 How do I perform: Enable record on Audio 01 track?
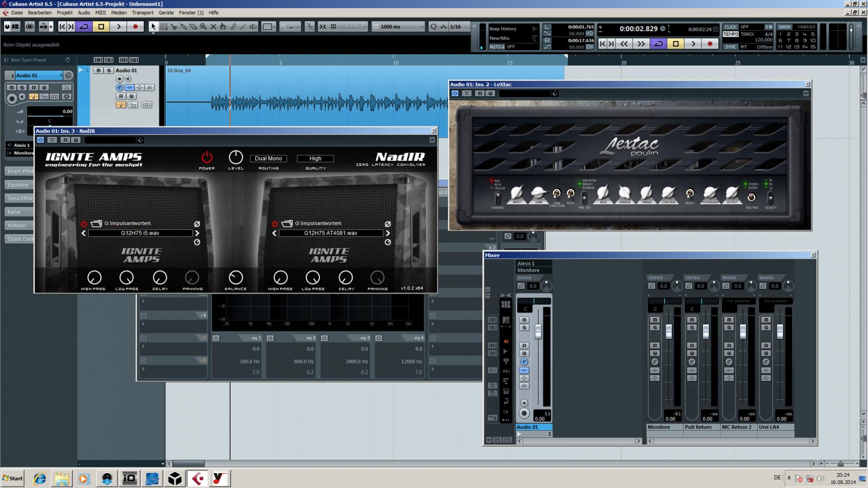(x=119, y=79)
